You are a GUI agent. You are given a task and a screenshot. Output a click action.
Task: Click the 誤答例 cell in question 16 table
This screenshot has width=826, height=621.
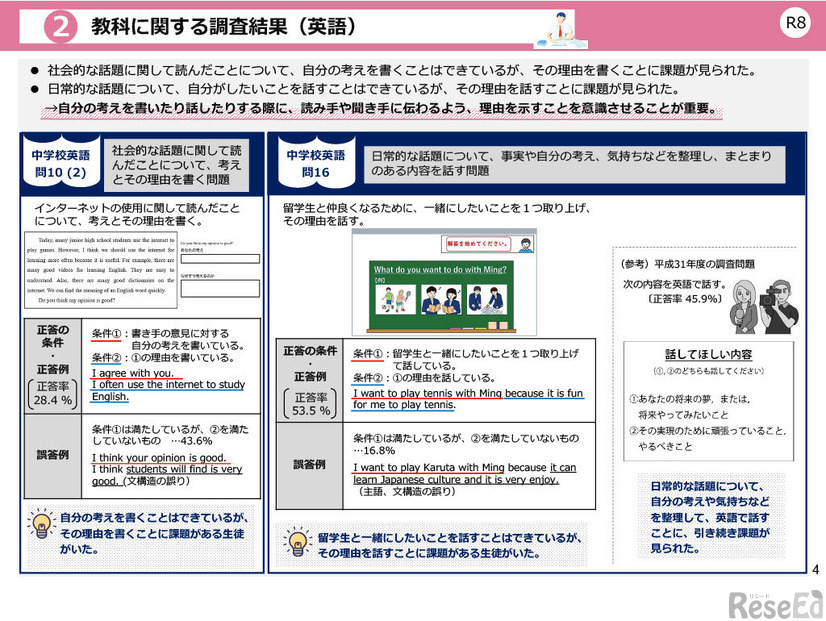[x=310, y=465]
